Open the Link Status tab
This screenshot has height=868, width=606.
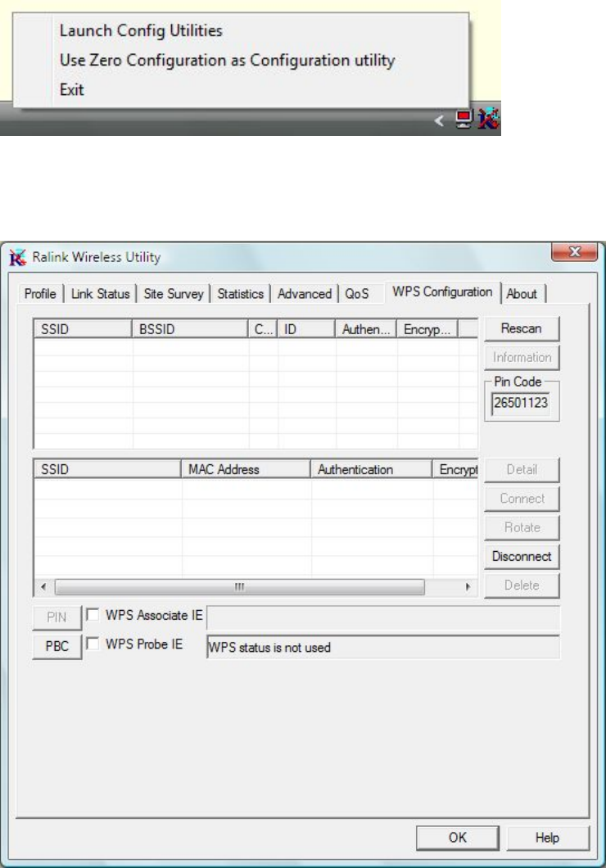coord(100,293)
